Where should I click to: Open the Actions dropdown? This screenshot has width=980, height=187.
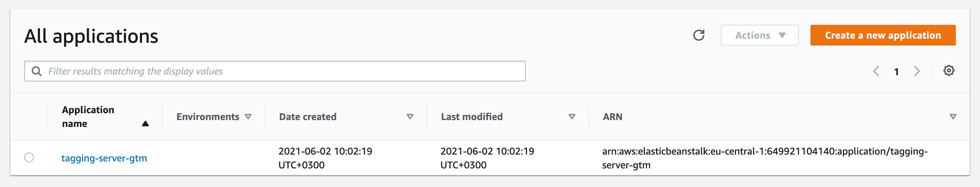[x=759, y=36]
